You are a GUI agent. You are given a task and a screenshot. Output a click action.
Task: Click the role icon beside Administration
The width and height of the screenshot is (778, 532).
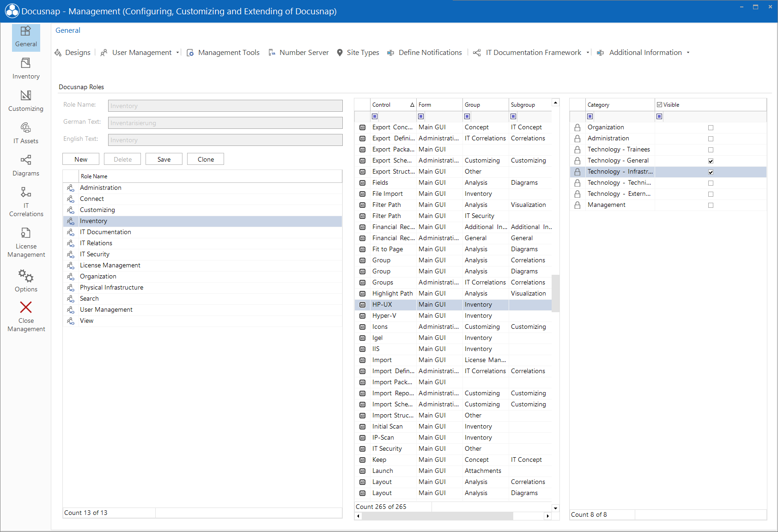pos(71,188)
